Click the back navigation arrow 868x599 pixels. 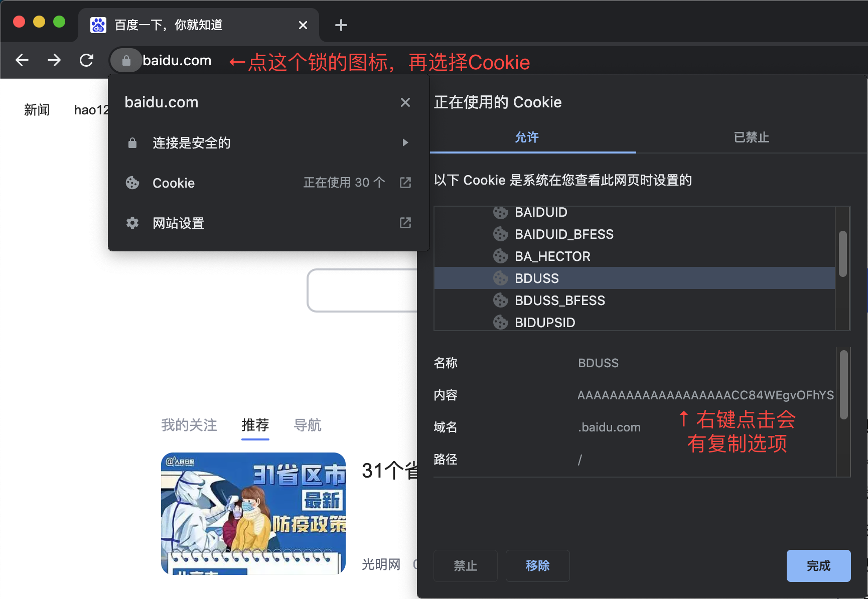click(x=22, y=60)
